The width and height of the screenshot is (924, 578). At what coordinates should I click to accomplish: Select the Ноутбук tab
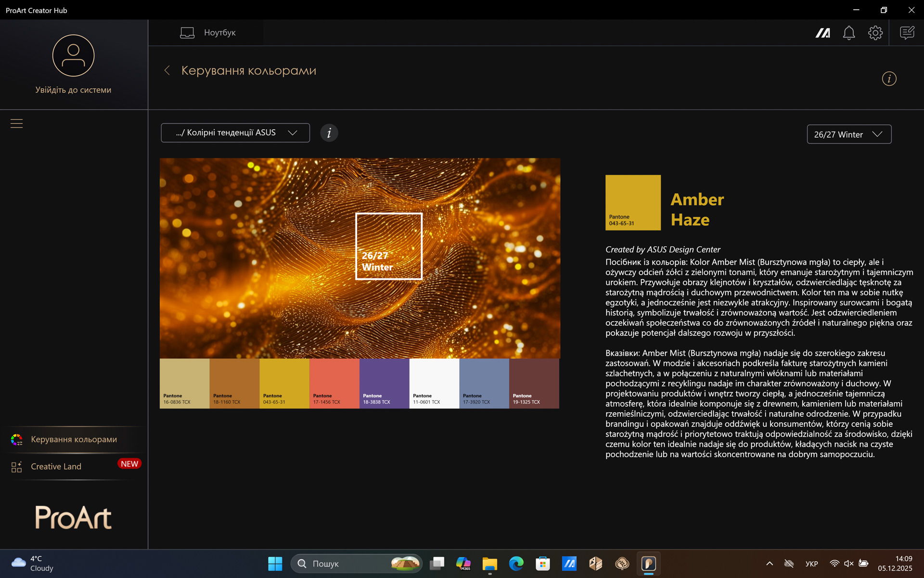pos(208,33)
